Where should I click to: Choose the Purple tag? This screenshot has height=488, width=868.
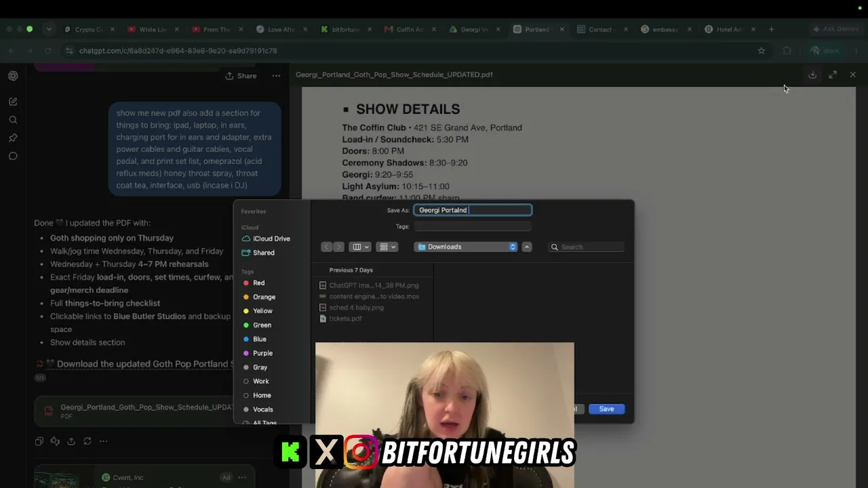pyautogui.click(x=258, y=353)
